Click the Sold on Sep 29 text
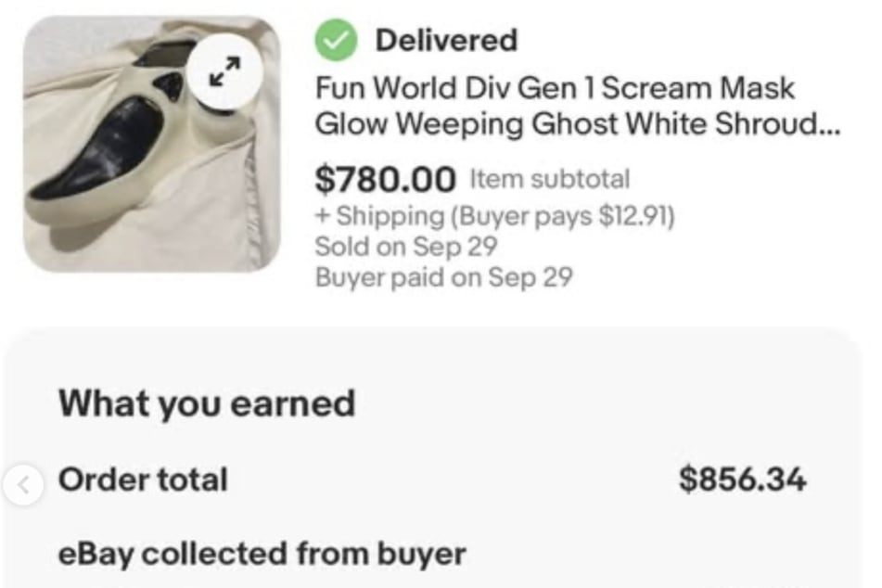 click(406, 247)
